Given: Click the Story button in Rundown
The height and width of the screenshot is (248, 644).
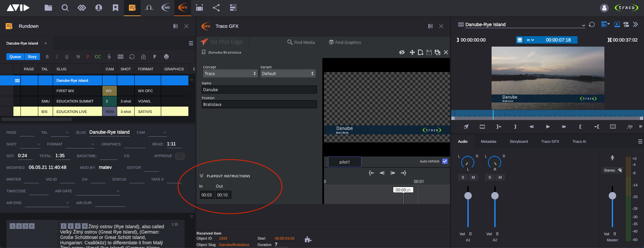Looking at the screenshot, I should click(x=32, y=57).
